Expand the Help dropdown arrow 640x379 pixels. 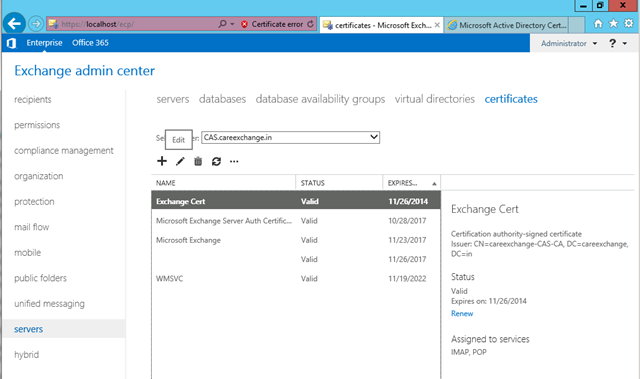[625, 43]
